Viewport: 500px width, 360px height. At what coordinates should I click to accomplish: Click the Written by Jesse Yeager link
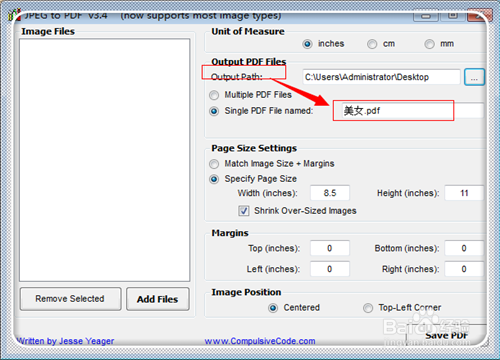coord(66,341)
